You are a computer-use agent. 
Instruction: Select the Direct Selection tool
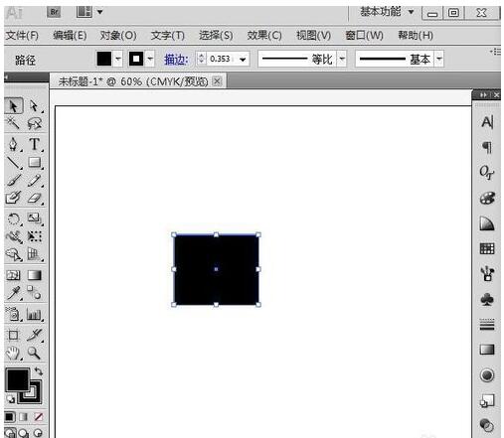point(34,106)
